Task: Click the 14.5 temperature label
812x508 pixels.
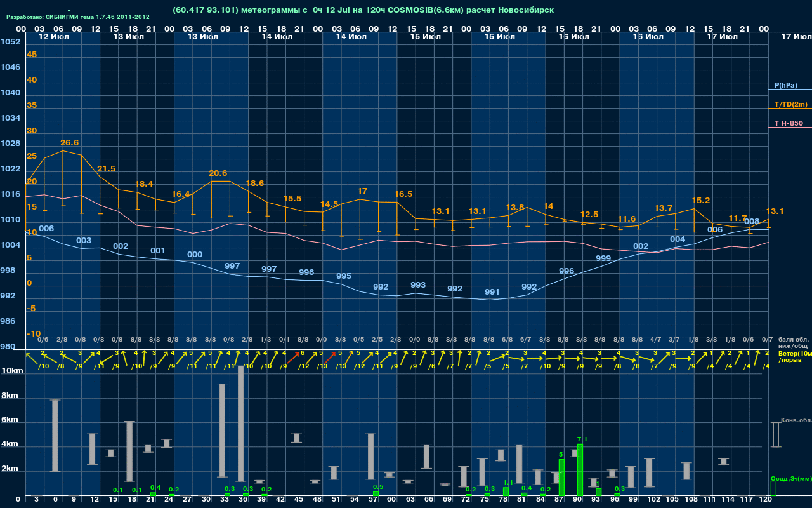Action: click(x=329, y=204)
